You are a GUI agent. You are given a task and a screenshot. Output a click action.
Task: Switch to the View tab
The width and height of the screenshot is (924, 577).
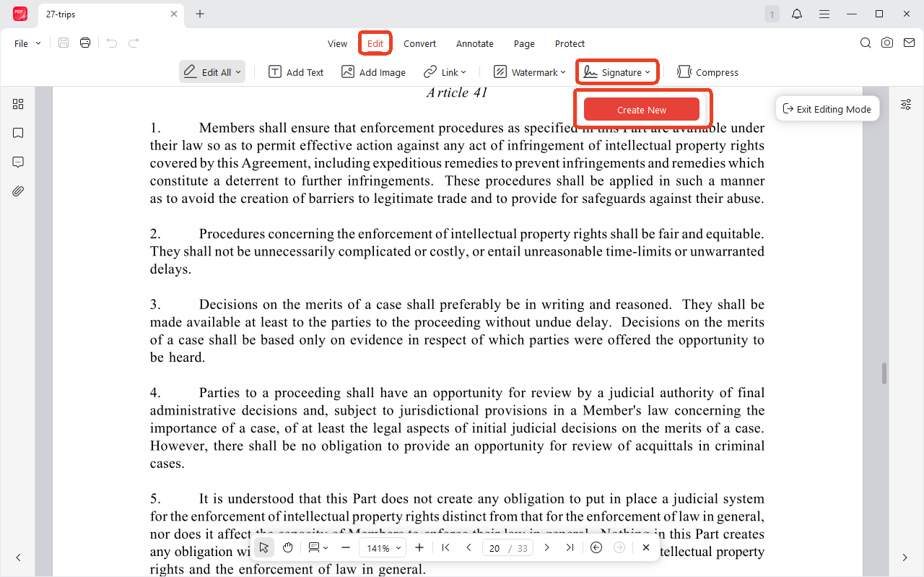[x=337, y=43]
